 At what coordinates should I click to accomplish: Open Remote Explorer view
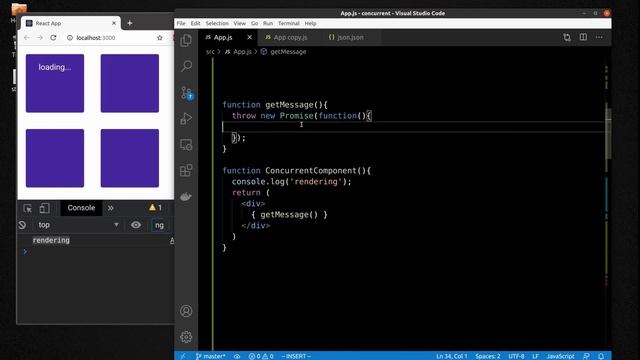coord(186,145)
